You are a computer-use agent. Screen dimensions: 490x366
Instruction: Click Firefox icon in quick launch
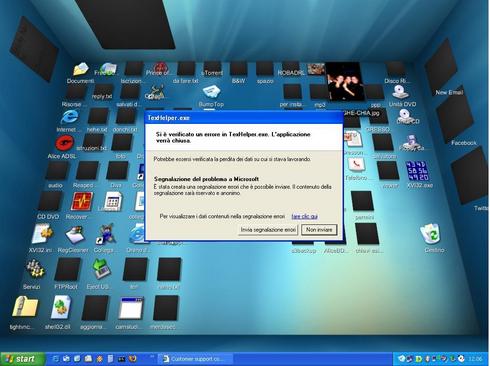(133, 359)
